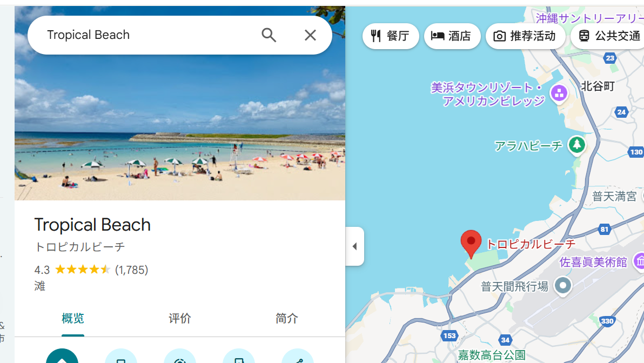Filter map by 酒店 hotels
This screenshot has height=363, width=644.
pos(452,36)
